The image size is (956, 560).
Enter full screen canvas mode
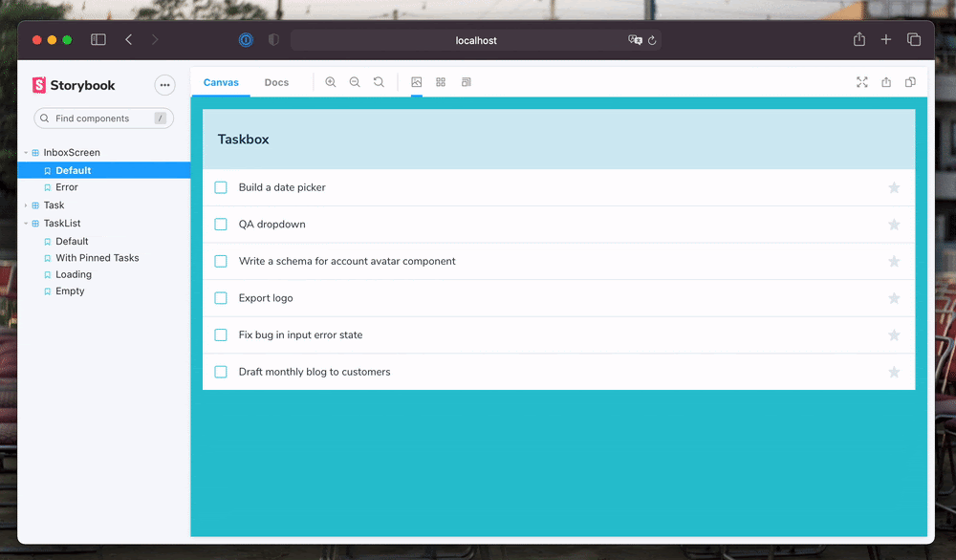(x=862, y=82)
